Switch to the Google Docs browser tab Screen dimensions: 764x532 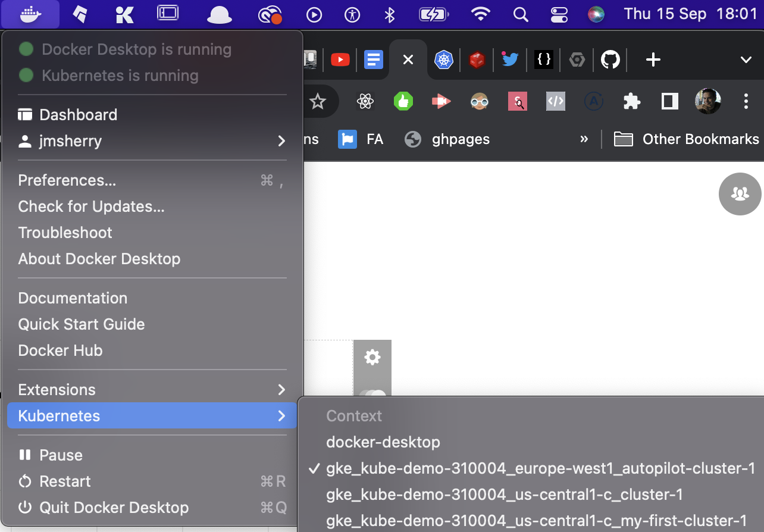point(374,60)
